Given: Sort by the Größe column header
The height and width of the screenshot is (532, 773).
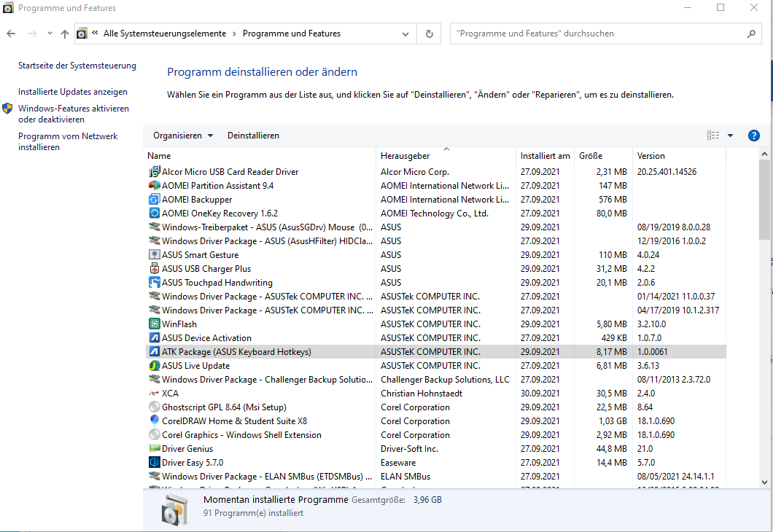Looking at the screenshot, I should pyautogui.click(x=603, y=156).
